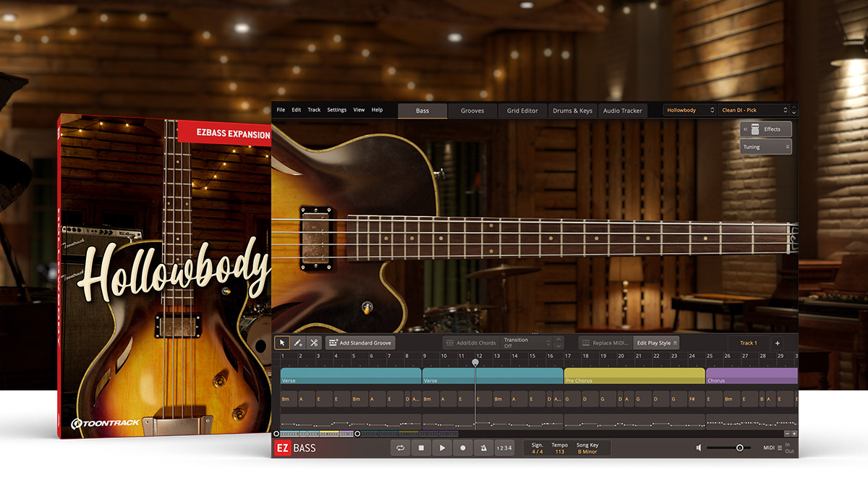Image resolution: width=868 pixels, height=488 pixels.
Task: Switch to the Grid Editor tab
Action: tap(522, 111)
